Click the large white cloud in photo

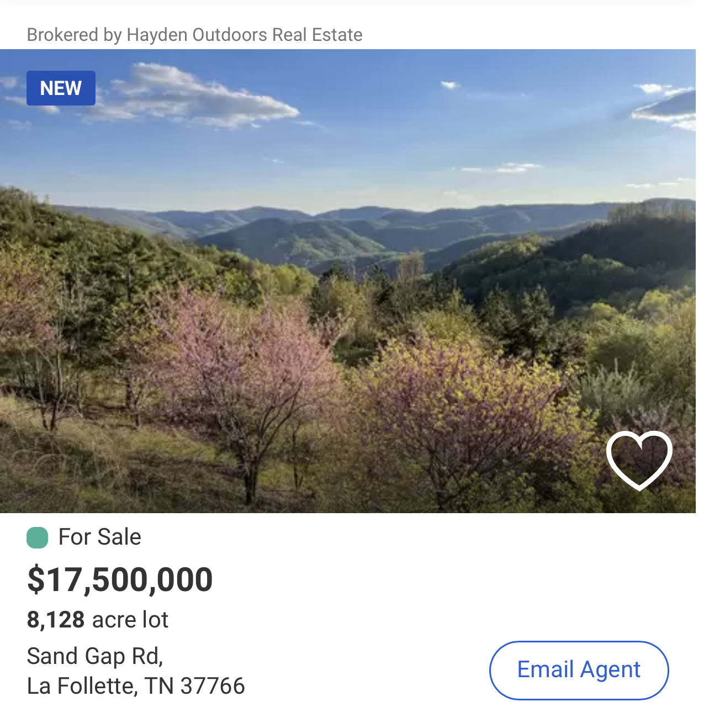pyautogui.click(x=193, y=97)
